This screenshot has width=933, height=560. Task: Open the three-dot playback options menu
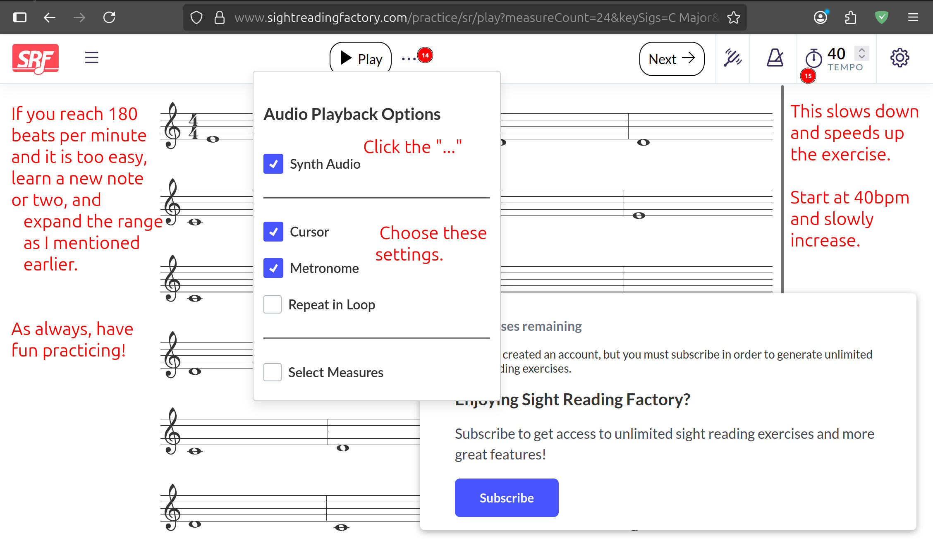click(409, 59)
